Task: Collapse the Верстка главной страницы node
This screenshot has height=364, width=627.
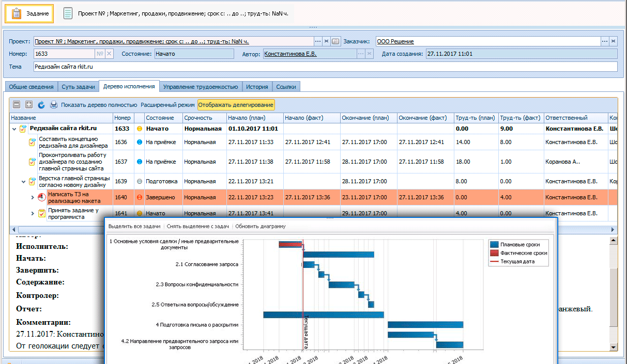Action: pos(23,181)
